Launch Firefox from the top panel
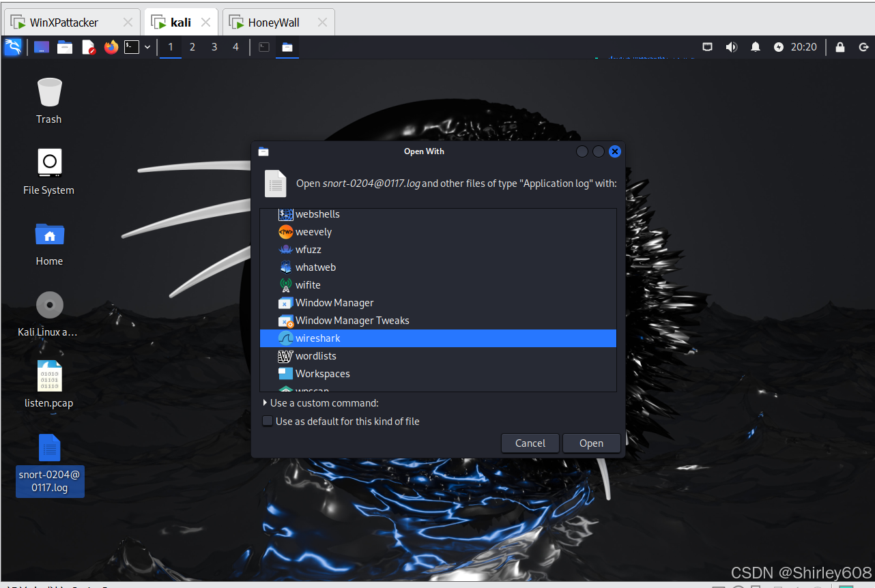 pos(111,47)
